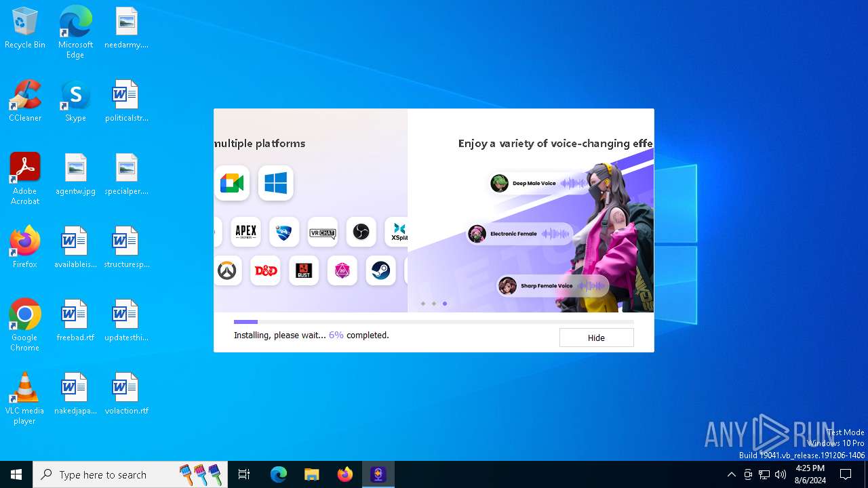Click the taskbar search box

point(130,474)
